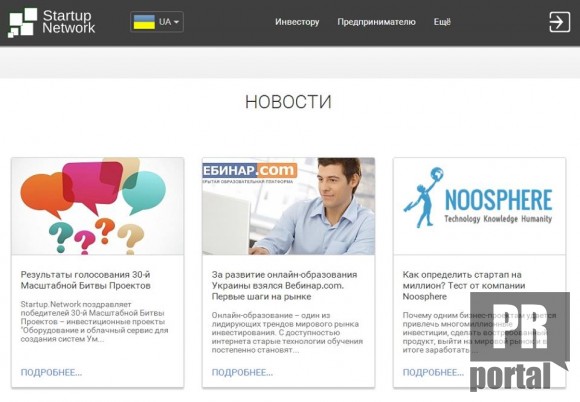Click ПОДРОБНЕЕ under the voting results article
Viewport: 580px width, 402px height.
[51, 372]
